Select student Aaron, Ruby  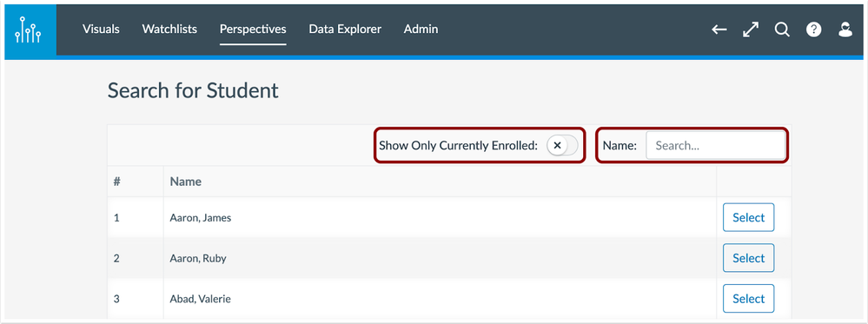pos(748,258)
